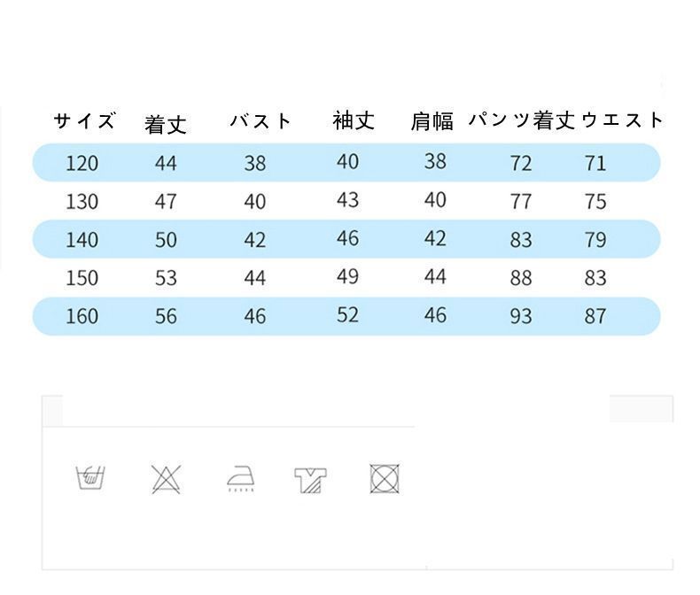Click the size 150 row label

coord(82,278)
